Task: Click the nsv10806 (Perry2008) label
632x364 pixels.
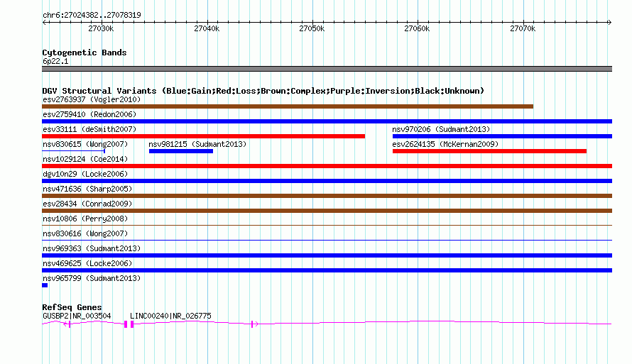Action: coord(85,219)
